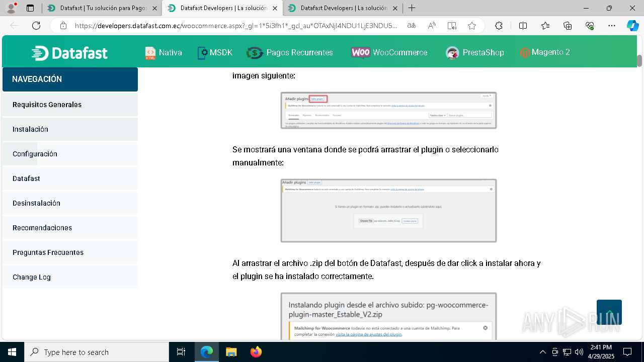Open Task View on taskbar
Screen dimensions: 644x362
(x=181, y=352)
